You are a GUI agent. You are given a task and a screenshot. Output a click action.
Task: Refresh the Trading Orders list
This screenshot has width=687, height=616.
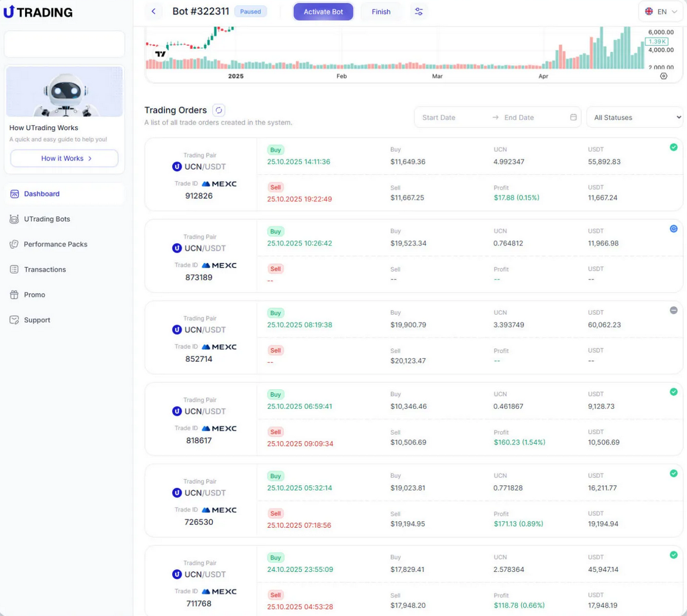219,110
